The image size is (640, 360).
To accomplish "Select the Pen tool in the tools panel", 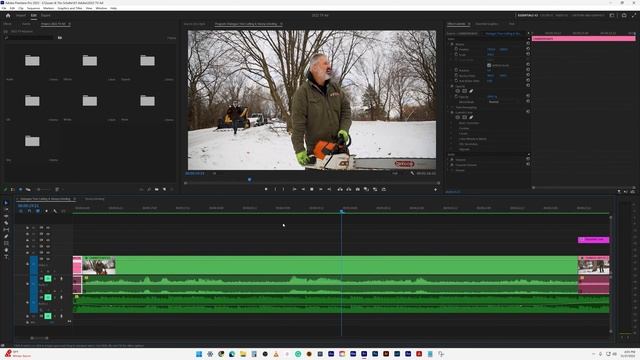I will point(6,236).
